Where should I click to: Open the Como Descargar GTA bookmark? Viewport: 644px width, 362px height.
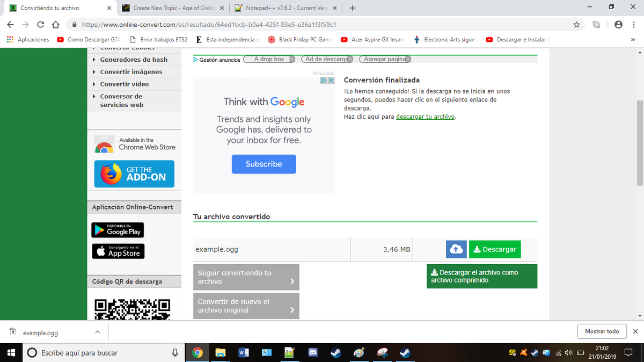[x=89, y=39]
